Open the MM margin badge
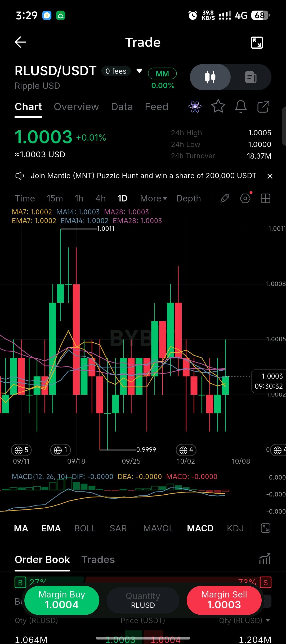The height and width of the screenshot is (644, 286). point(162,73)
